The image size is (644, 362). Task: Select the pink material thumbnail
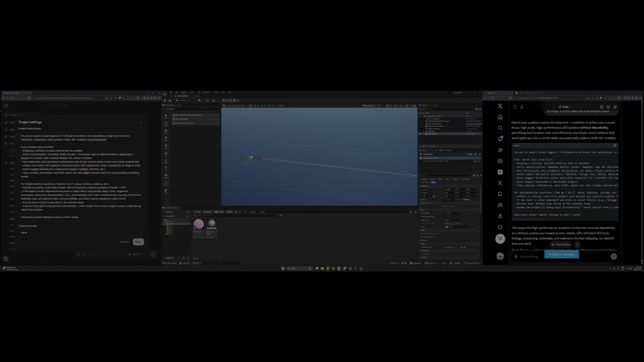pos(199,224)
